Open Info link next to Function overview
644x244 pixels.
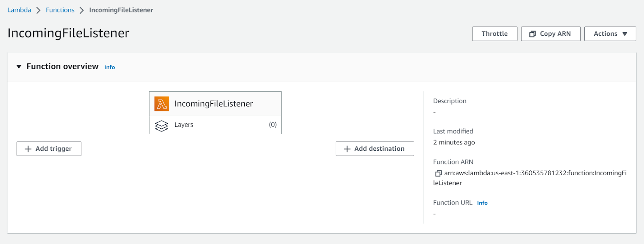[109, 67]
